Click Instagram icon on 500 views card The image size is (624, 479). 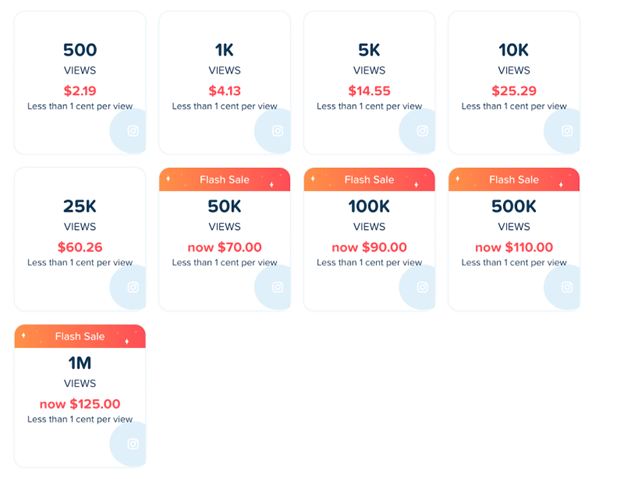pyautogui.click(x=133, y=131)
